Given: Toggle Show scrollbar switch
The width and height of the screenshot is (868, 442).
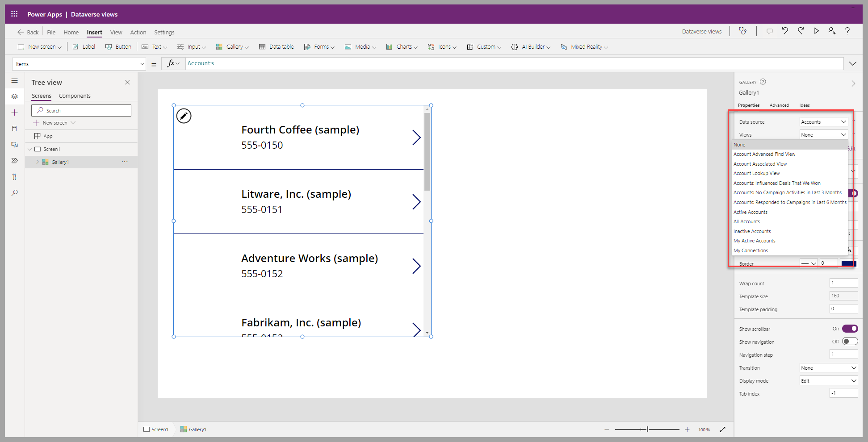Looking at the screenshot, I should [850, 329].
